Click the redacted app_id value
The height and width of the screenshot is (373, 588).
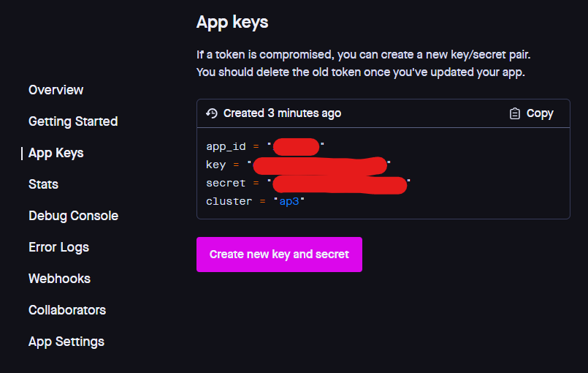297,147
